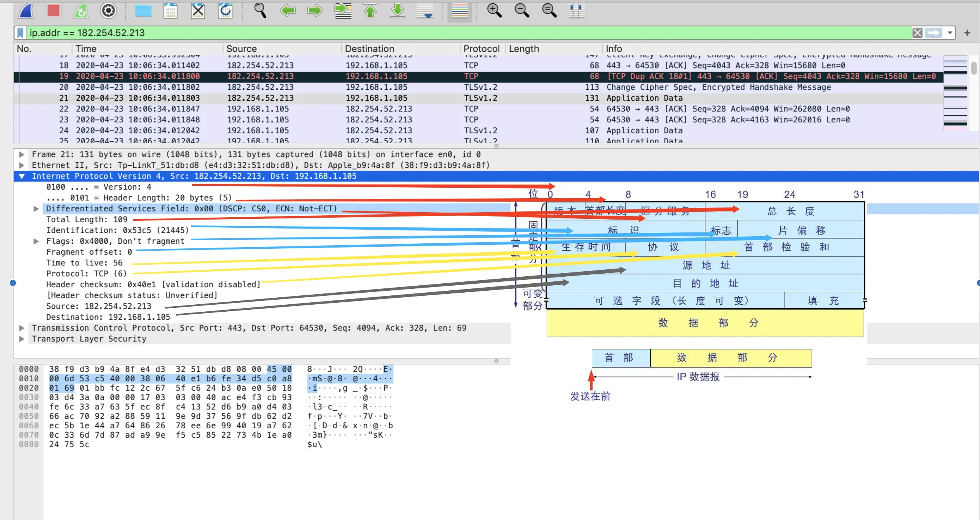Jump to the first packet
The height and width of the screenshot is (520, 980).
(370, 11)
